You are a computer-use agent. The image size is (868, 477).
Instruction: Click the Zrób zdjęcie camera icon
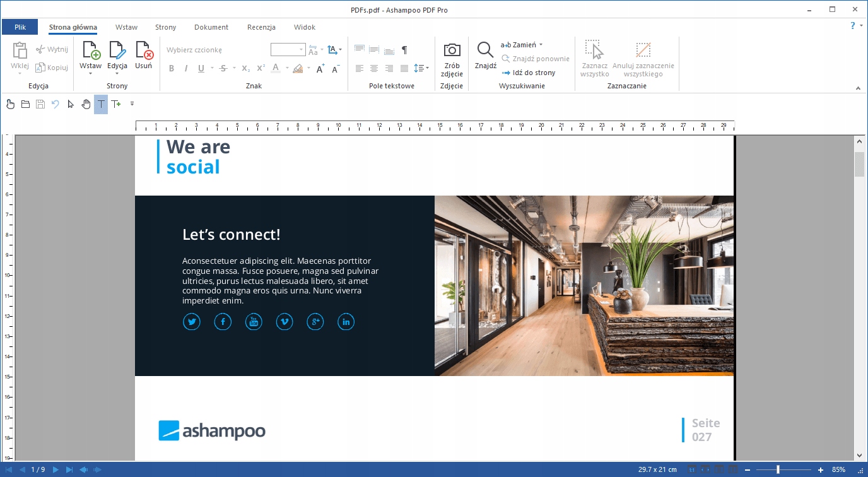452,50
